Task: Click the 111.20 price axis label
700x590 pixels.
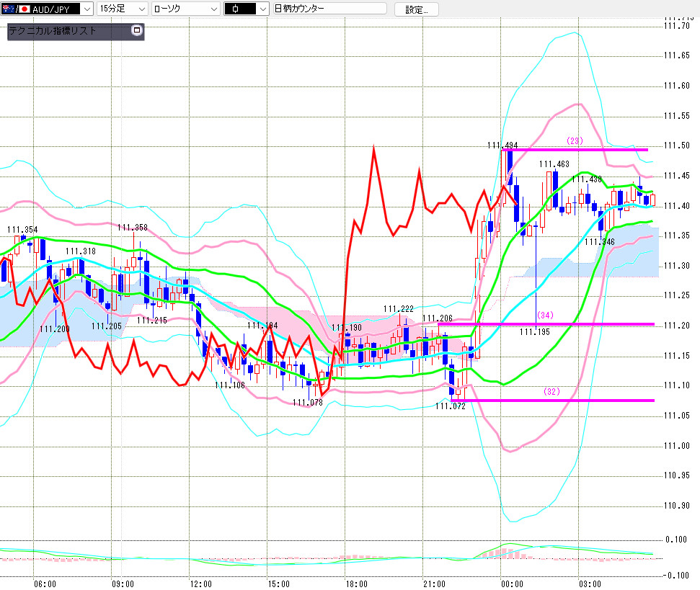Action: pyautogui.click(x=677, y=326)
